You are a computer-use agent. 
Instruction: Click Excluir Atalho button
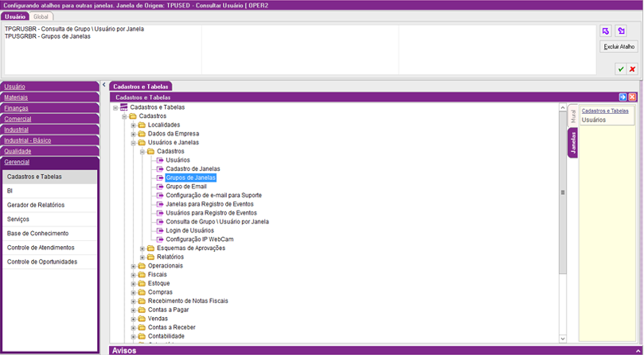click(619, 47)
